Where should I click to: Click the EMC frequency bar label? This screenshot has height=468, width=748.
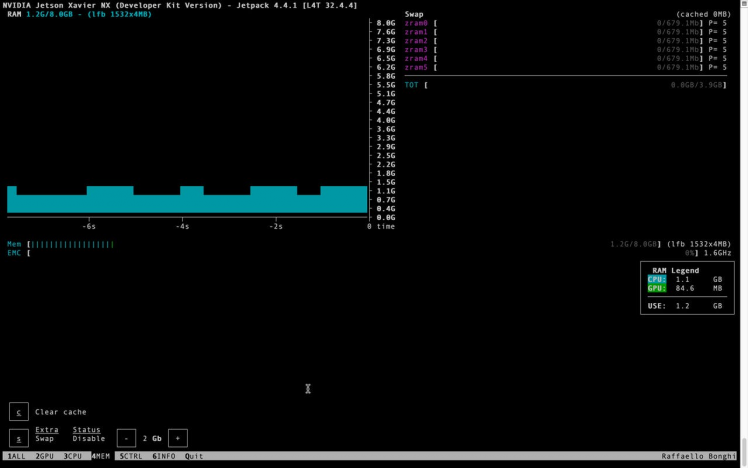pos(14,253)
